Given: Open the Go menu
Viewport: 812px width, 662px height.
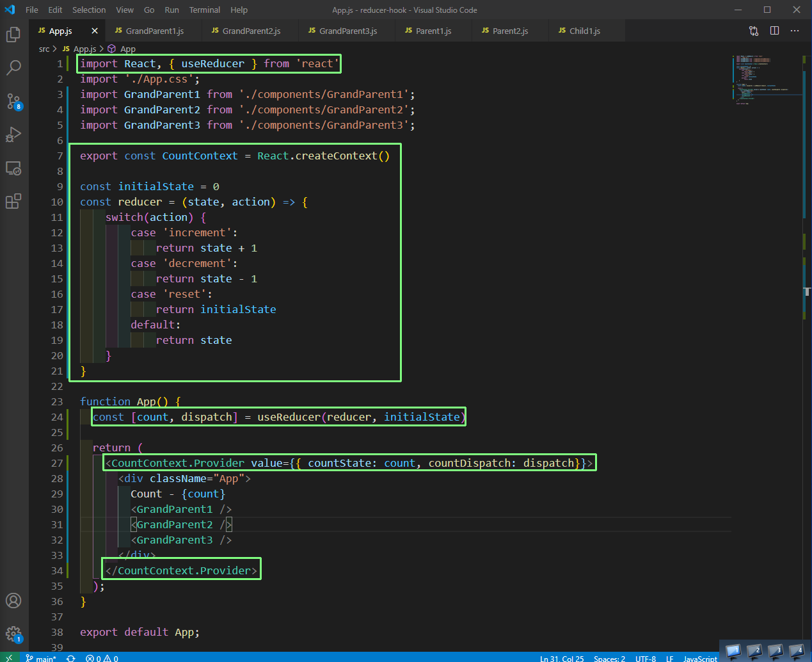Looking at the screenshot, I should (x=149, y=10).
